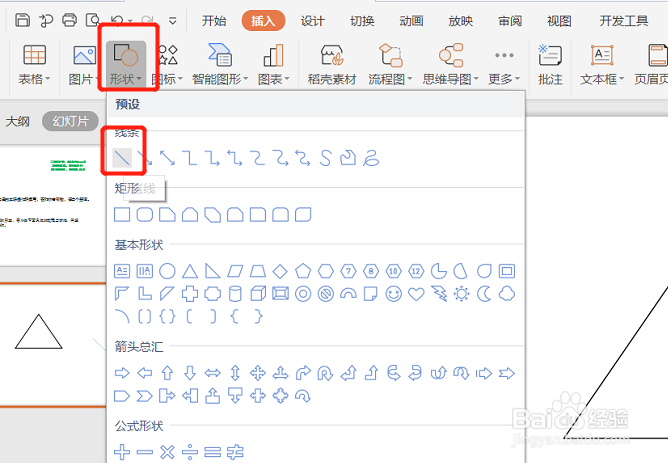Switch to the 放映 tab
Screen dimensions: 668x463
click(461, 20)
